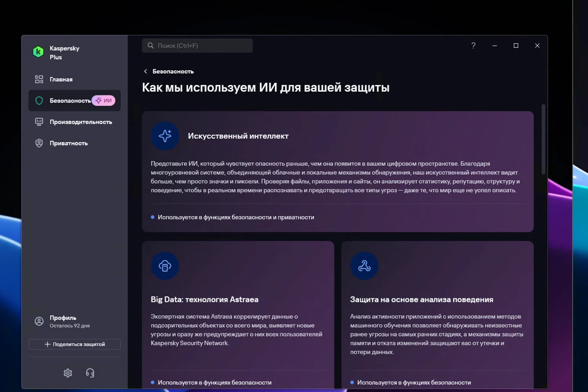Open help with the question mark icon
Image resolution: width=588 pixels, height=392 pixels.
(x=474, y=45)
